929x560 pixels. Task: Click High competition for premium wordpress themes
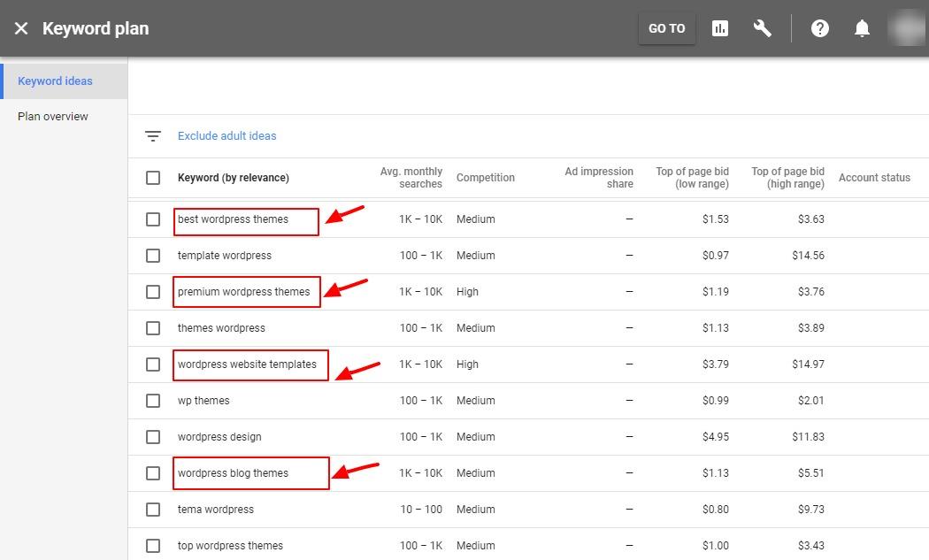(467, 292)
